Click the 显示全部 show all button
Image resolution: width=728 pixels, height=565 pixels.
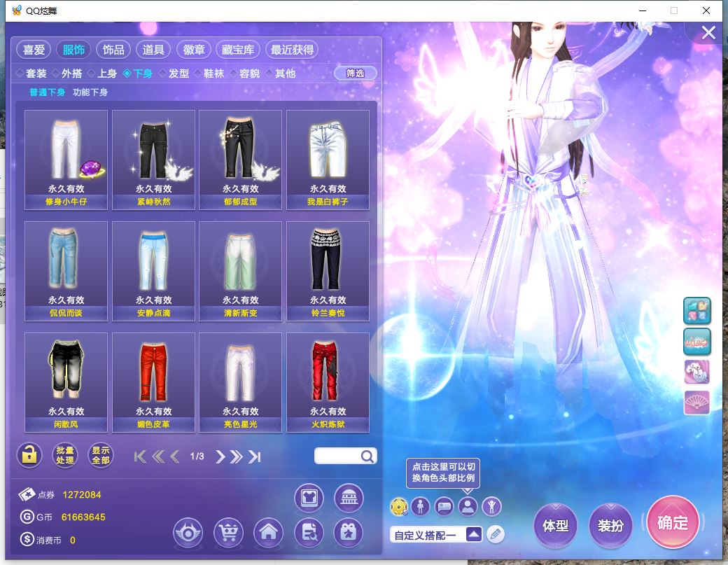(x=101, y=455)
